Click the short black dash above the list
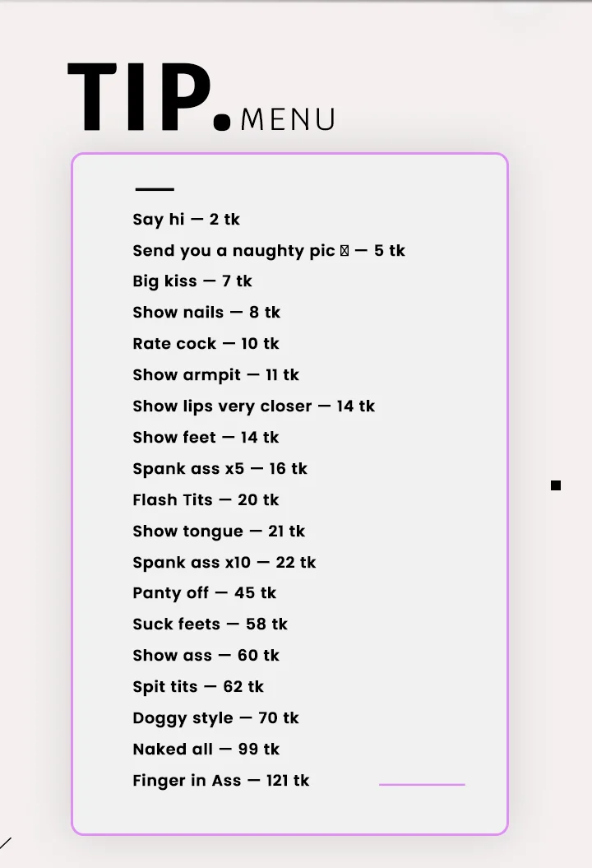The width and height of the screenshot is (592, 868). point(155,190)
